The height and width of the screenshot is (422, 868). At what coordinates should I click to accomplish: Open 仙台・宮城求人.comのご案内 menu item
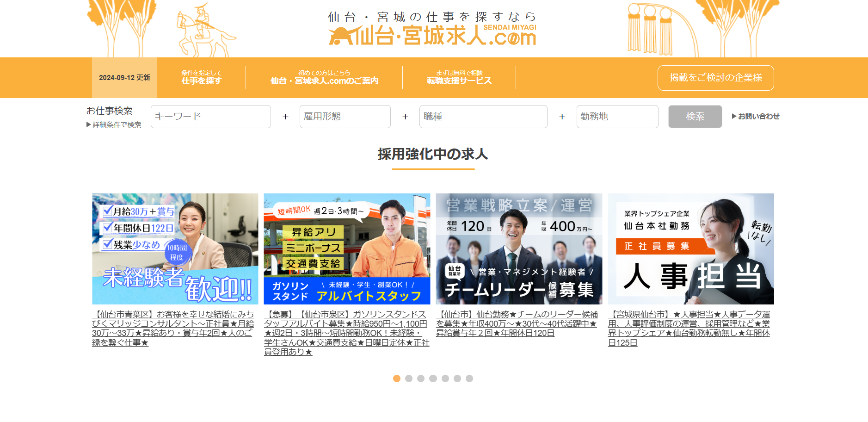coord(324,78)
